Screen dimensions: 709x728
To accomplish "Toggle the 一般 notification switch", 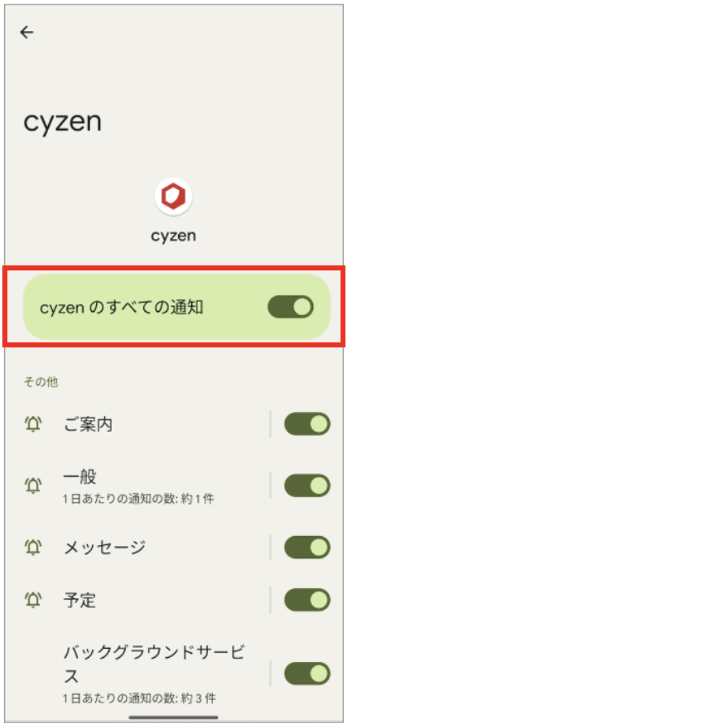I will coord(307,486).
